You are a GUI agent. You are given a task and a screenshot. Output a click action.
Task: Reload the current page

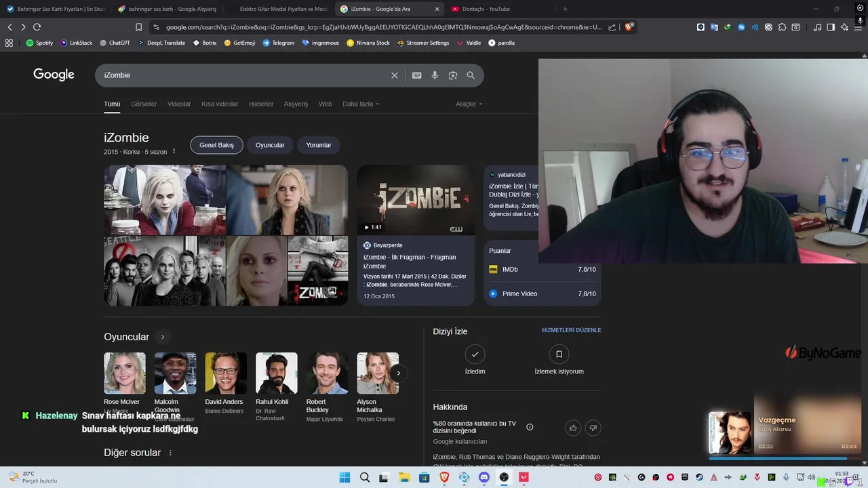37,27
